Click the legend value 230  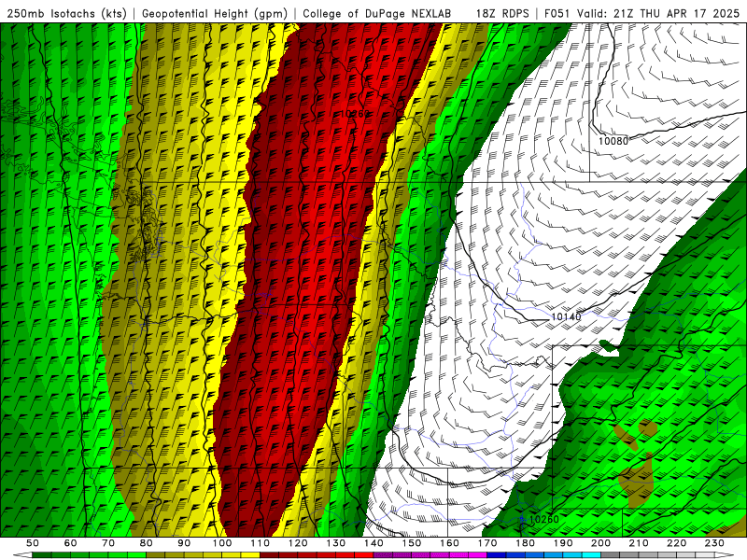(x=714, y=543)
